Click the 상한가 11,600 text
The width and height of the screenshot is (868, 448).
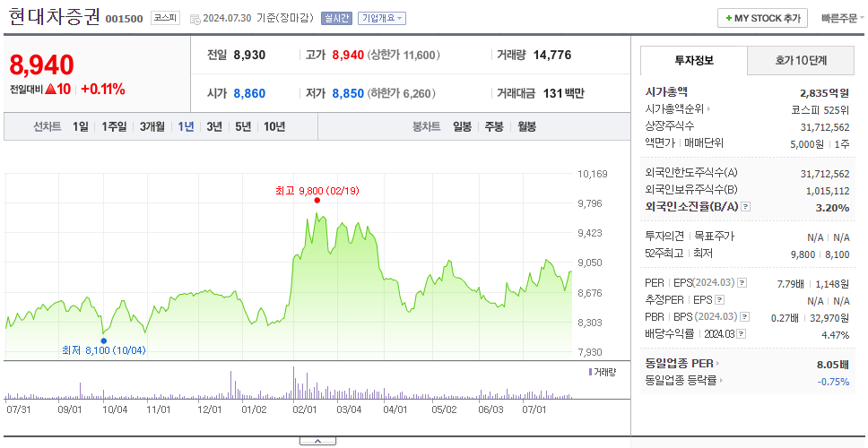pos(404,55)
